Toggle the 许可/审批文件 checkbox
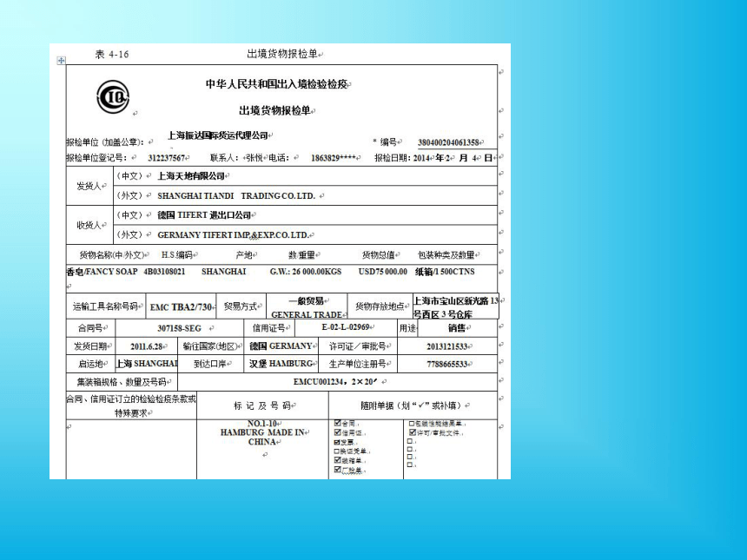The width and height of the screenshot is (747, 560). pyautogui.click(x=413, y=432)
